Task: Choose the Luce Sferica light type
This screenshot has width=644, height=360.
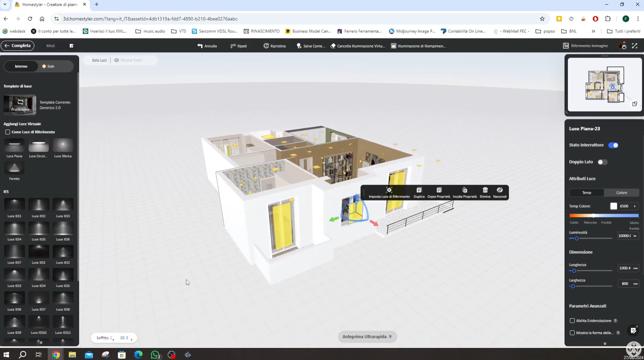Action: [63, 145]
